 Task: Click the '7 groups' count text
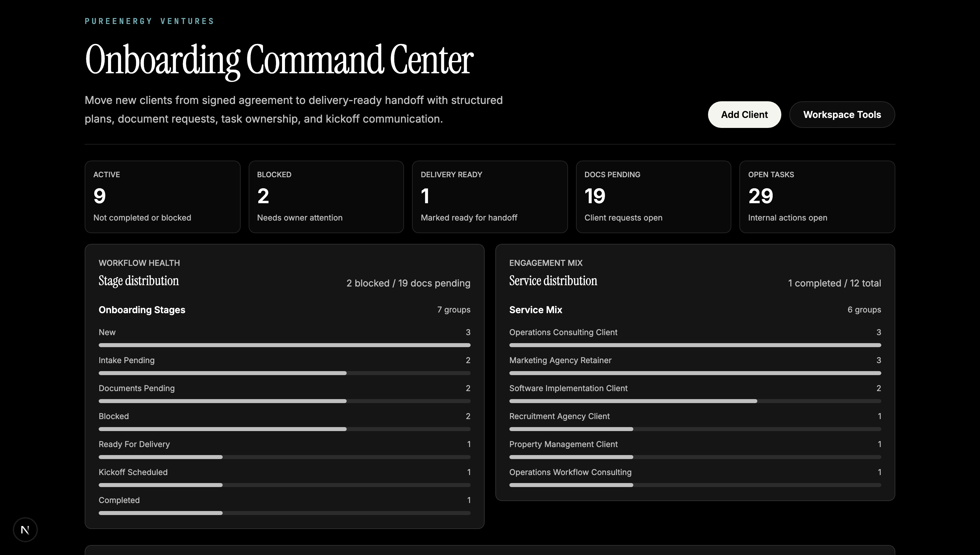coord(454,309)
